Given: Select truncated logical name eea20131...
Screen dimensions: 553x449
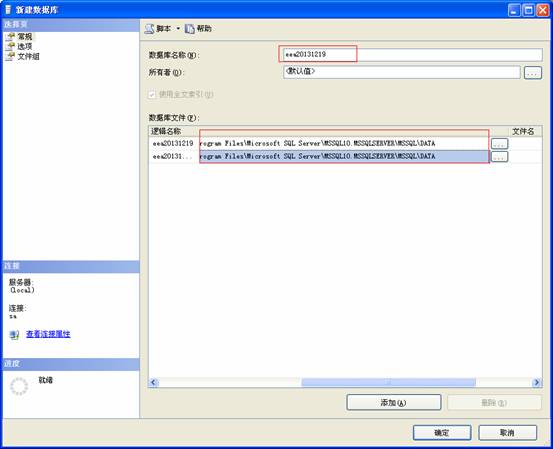Looking at the screenshot, I should (173, 156).
